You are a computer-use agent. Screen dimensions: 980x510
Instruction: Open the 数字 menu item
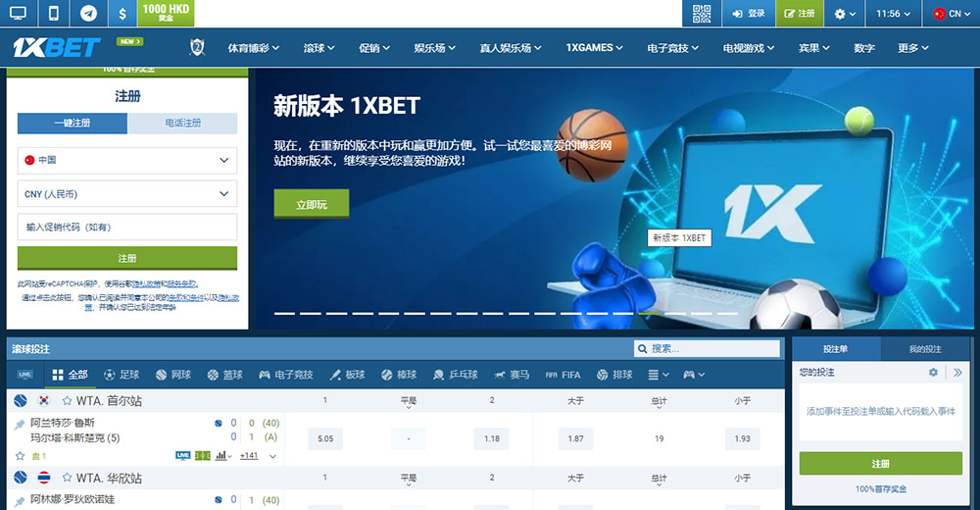coord(863,47)
